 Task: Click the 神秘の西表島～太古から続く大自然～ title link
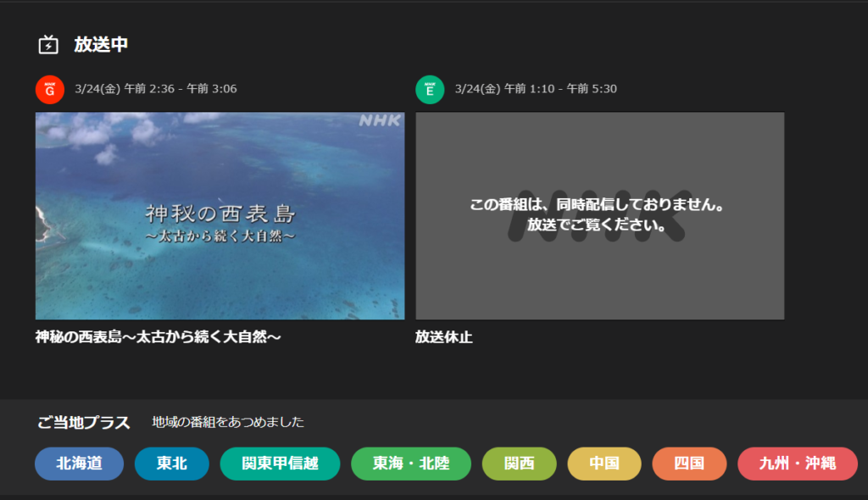coord(159,336)
